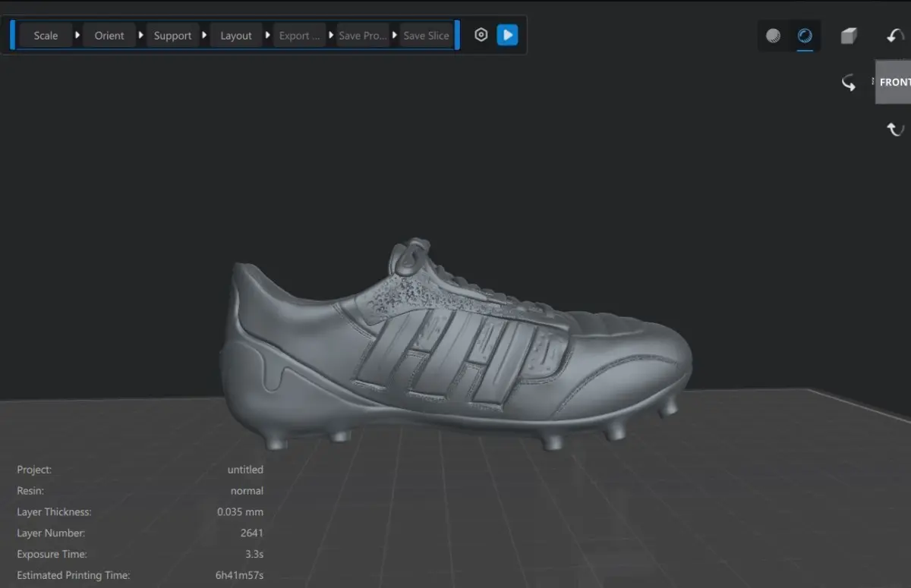Click the blue play slice button
This screenshot has height=588, width=911.
tap(507, 35)
